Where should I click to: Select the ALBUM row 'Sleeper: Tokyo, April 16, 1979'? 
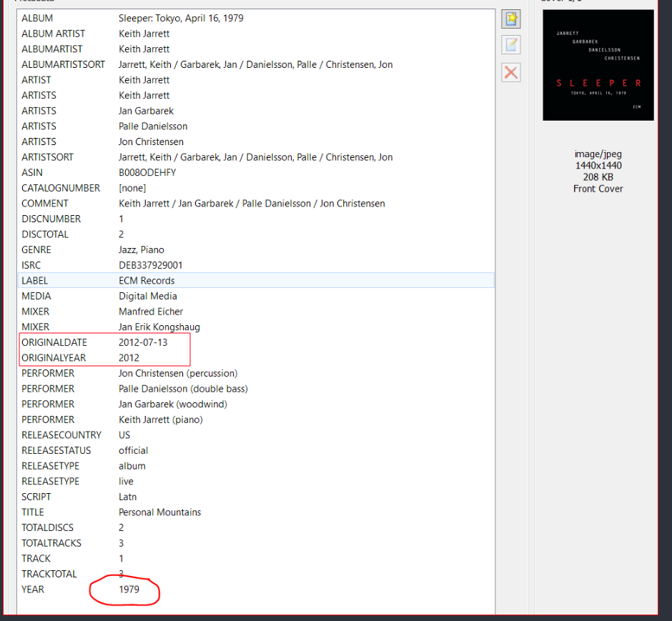pyautogui.click(x=256, y=19)
